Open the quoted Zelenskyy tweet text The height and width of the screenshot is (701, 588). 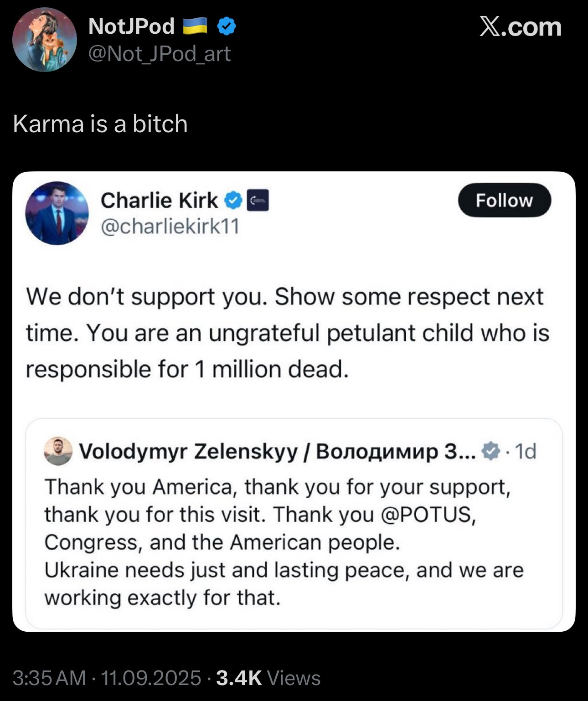pos(284,542)
